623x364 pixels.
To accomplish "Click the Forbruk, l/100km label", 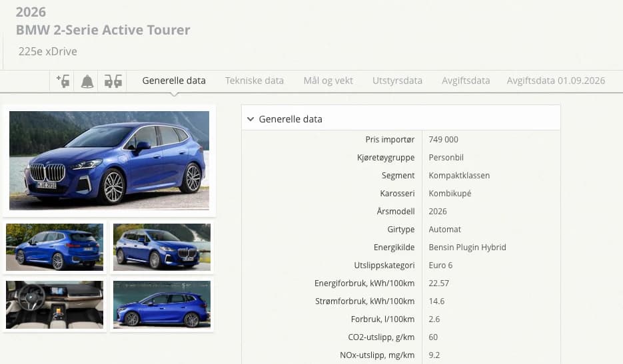I will click(x=382, y=319).
